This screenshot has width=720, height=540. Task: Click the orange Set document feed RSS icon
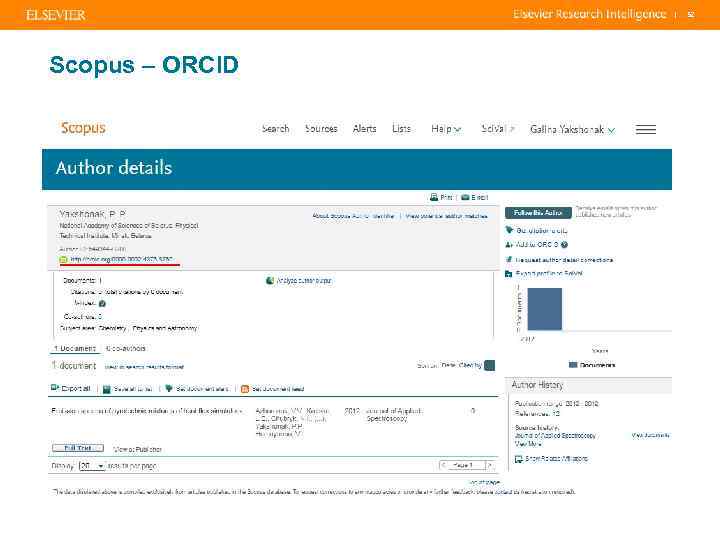click(245, 389)
